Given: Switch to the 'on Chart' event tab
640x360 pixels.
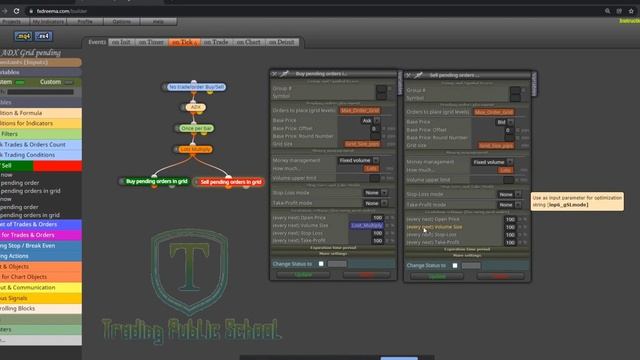Looking at the screenshot, I should click(x=248, y=42).
